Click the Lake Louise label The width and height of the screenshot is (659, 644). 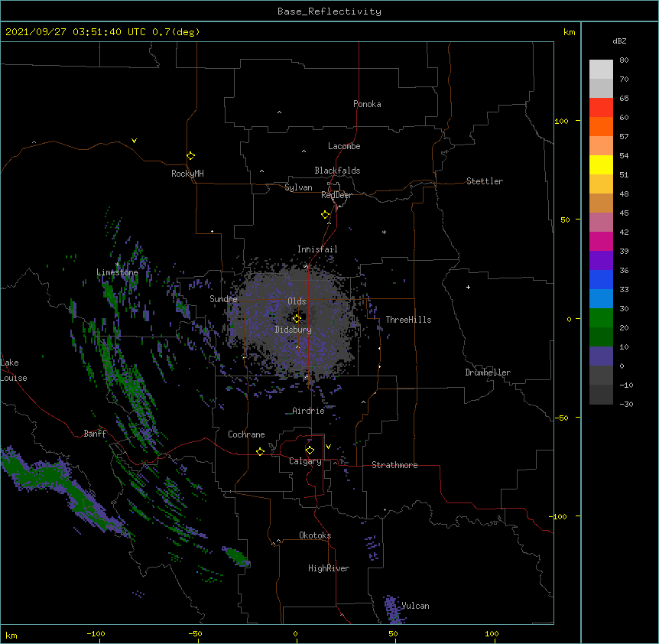(x=12, y=370)
